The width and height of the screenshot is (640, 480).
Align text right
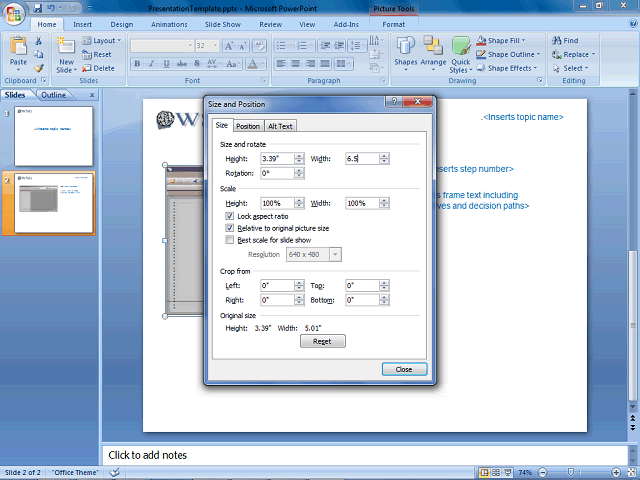tap(310, 64)
